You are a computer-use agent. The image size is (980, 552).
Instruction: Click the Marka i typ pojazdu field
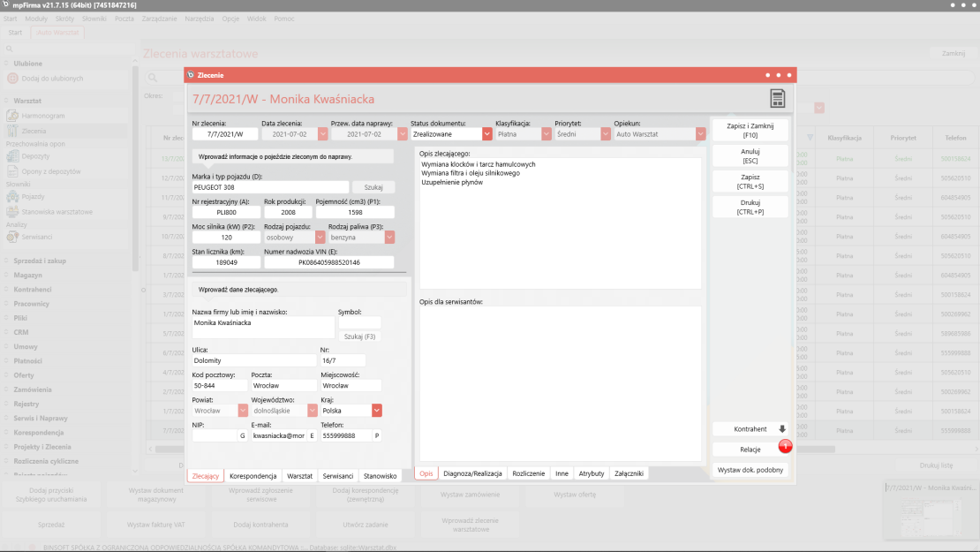tap(271, 187)
